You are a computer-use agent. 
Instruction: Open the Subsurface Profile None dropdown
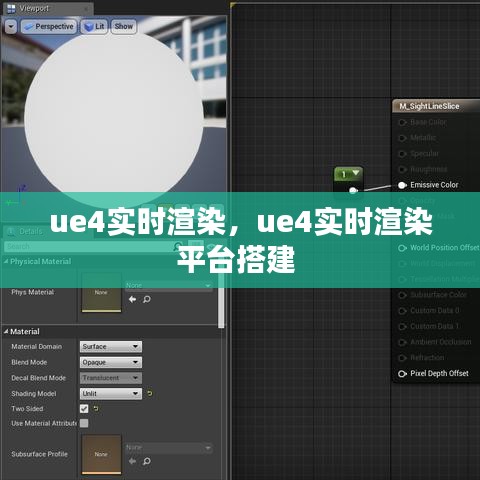point(169,448)
